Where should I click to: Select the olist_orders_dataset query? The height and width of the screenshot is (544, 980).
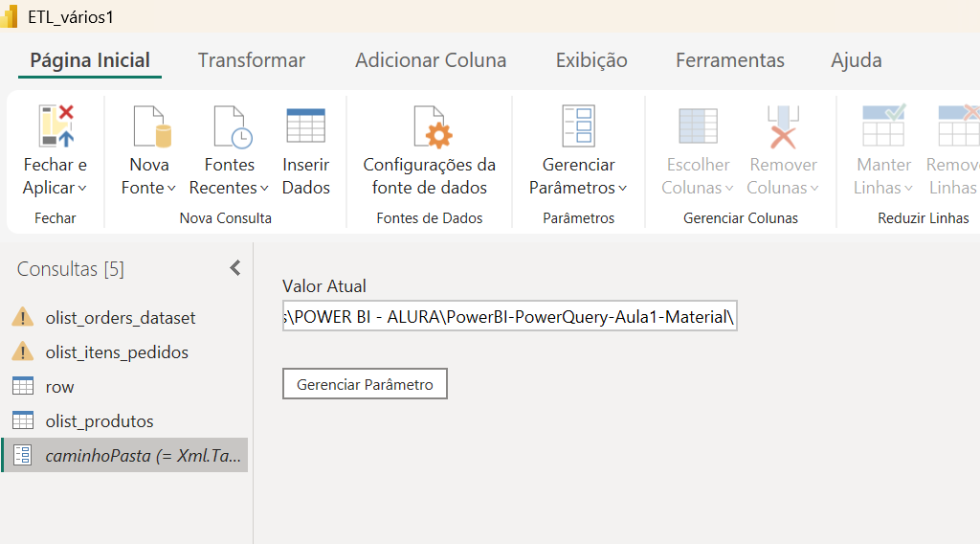tap(125, 318)
